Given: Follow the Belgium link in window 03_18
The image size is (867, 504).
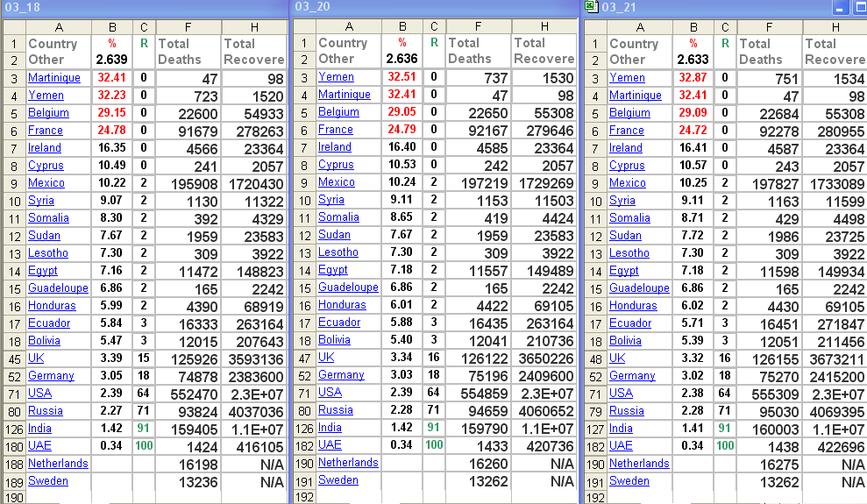Looking at the screenshot, I should pos(49,113).
